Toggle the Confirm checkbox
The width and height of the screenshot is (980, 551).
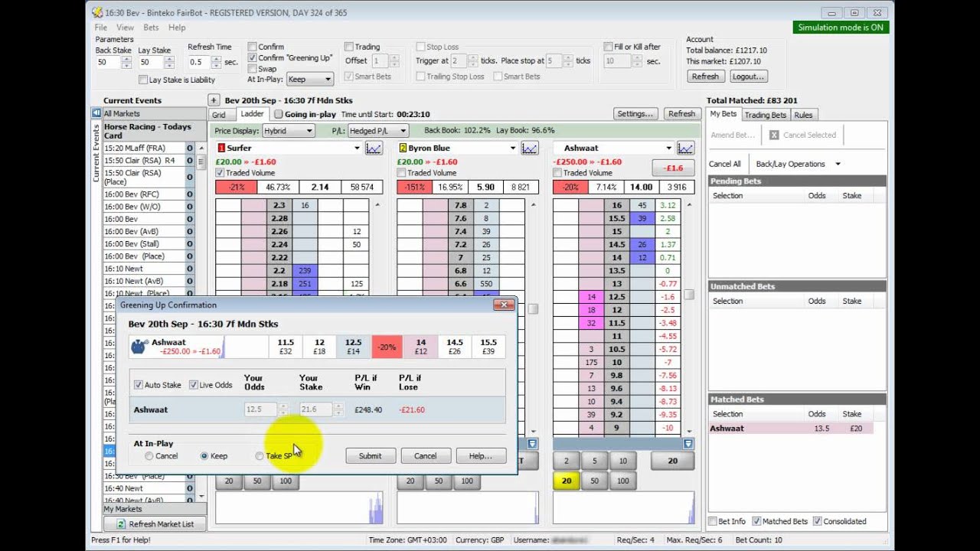pyautogui.click(x=252, y=47)
